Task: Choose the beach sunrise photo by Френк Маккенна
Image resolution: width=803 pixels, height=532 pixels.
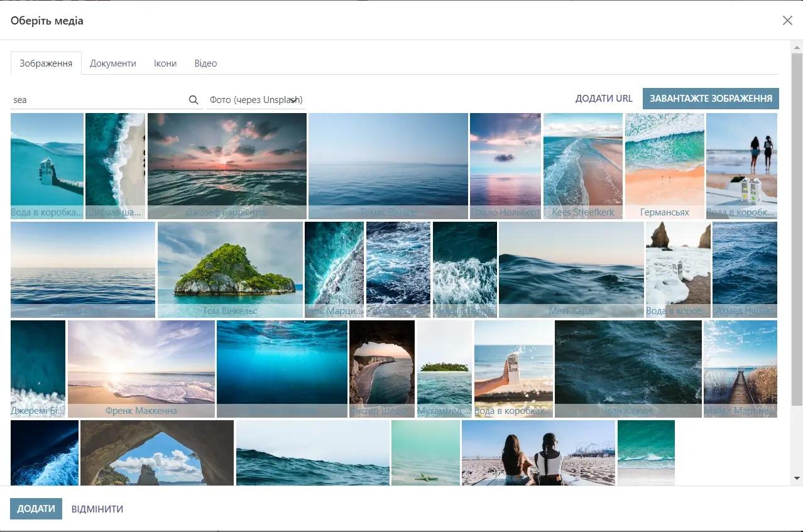Action: point(141,368)
